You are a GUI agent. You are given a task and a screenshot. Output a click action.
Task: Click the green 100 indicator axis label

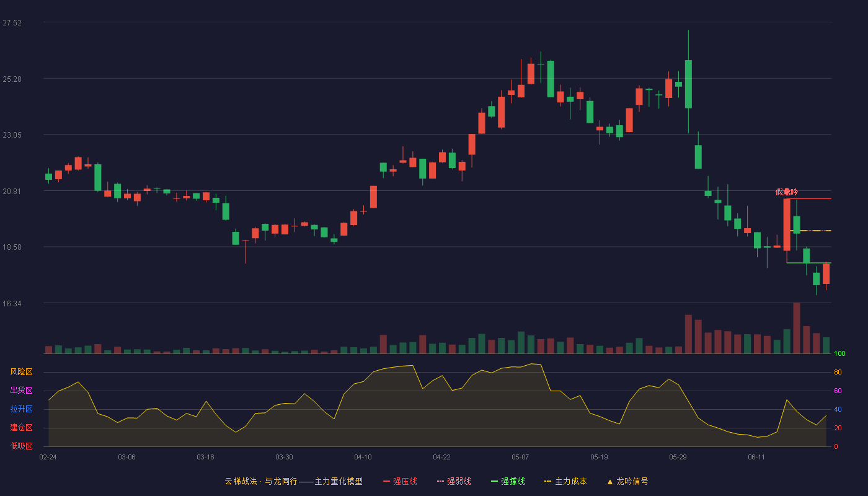(x=839, y=354)
